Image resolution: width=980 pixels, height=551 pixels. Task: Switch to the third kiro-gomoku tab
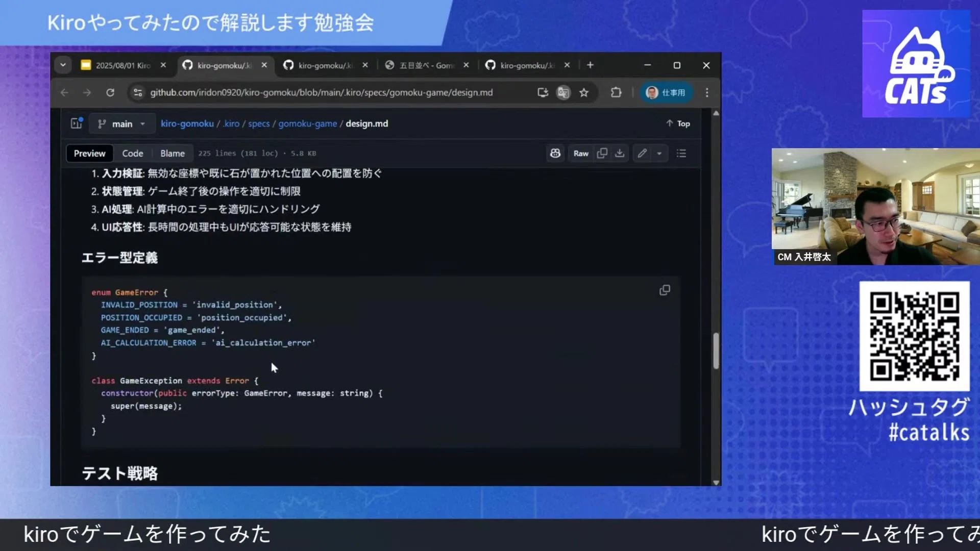click(x=325, y=65)
